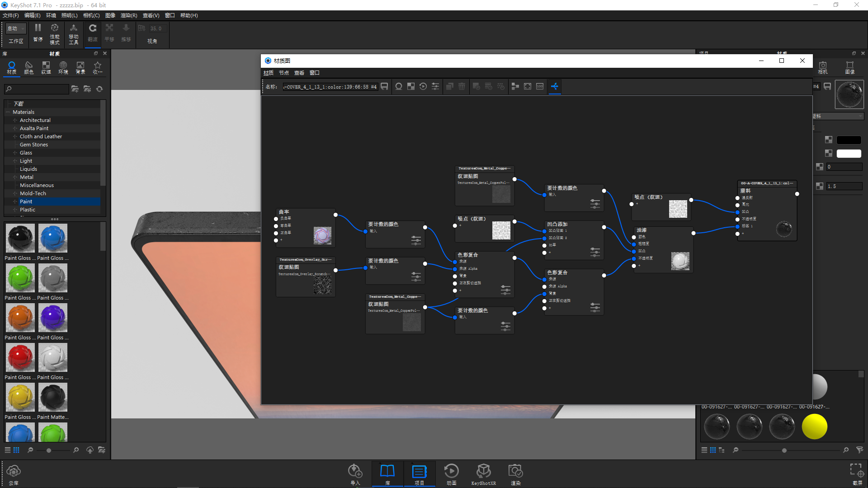Select the 导入 import icon at bottom
Image resolution: width=868 pixels, height=488 pixels.
click(x=355, y=474)
